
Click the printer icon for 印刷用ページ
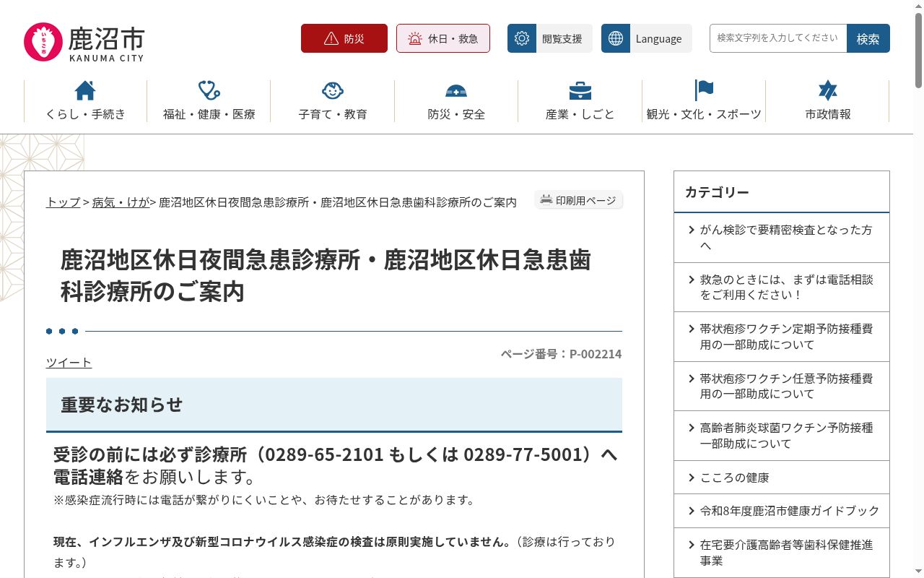pos(546,200)
